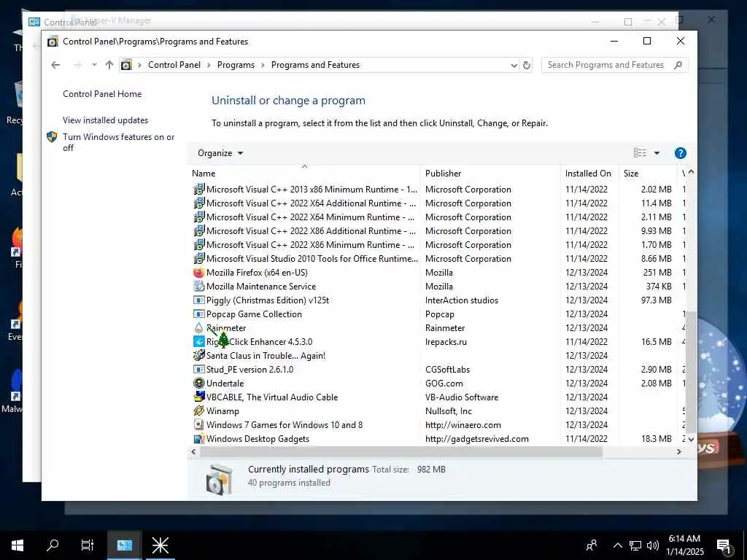This screenshot has height=560, width=747.
Task: Click the Santa Claus in Trouble icon
Action: click(198, 356)
